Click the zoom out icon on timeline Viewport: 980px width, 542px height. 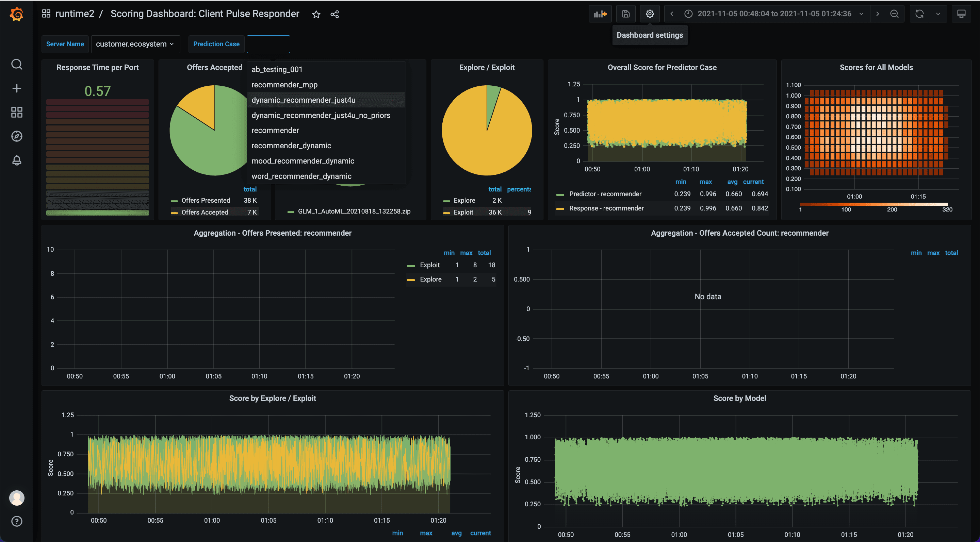point(895,13)
